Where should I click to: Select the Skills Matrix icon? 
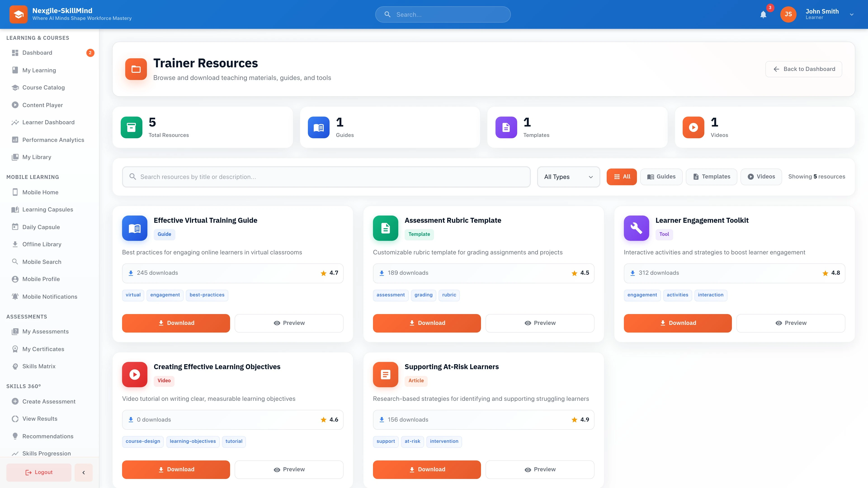15,366
